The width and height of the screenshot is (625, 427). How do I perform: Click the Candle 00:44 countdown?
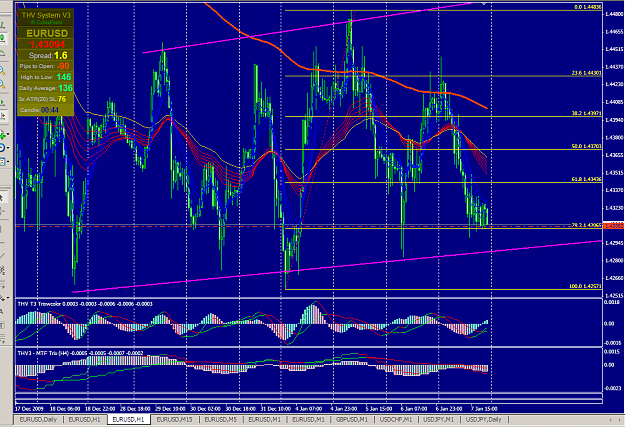click(x=39, y=110)
